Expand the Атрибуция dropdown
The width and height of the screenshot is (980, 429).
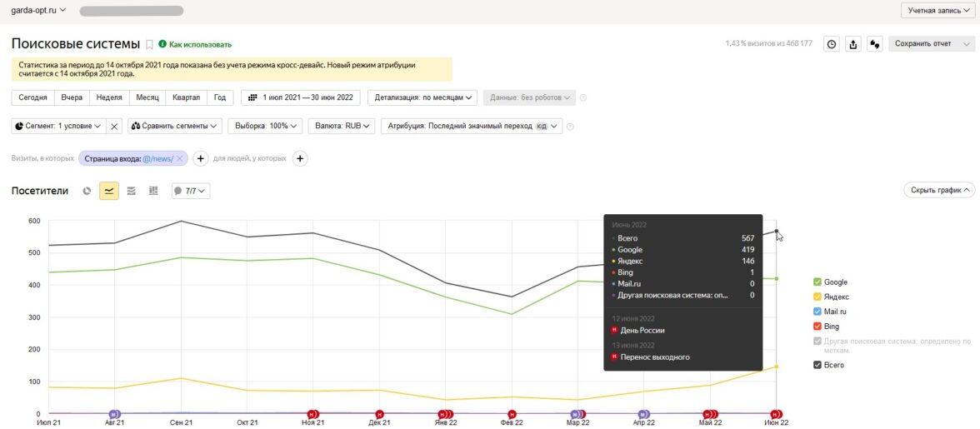(471, 126)
